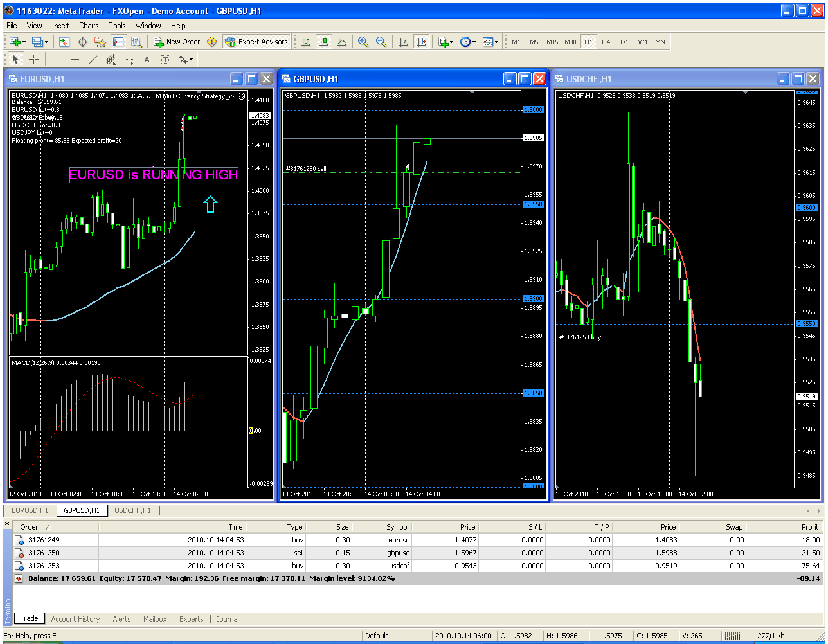This screenshot has height=644, width=828.
Task: Zoom in on the chart
Action: (x=363, y=42)
